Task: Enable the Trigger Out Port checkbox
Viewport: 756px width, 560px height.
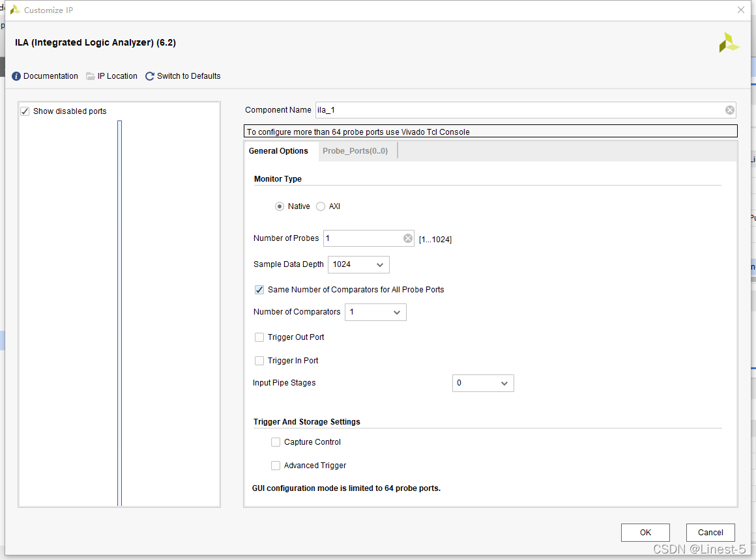Action: pyautogui.click(x=259, y=337)
